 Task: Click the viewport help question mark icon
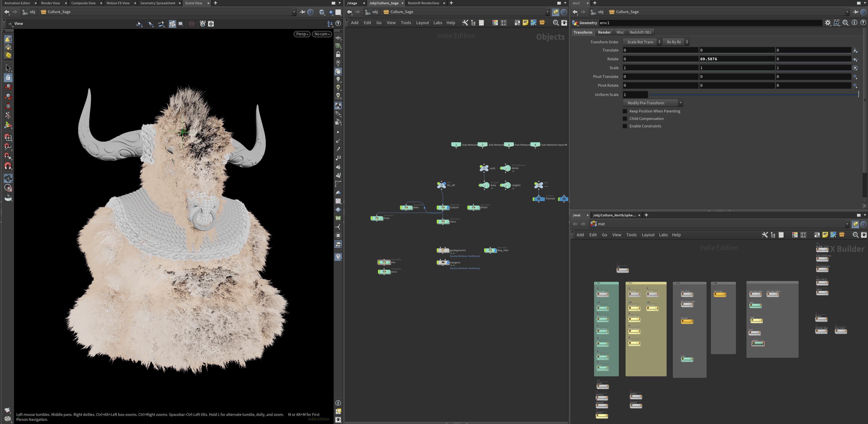(x=338, y=23)
